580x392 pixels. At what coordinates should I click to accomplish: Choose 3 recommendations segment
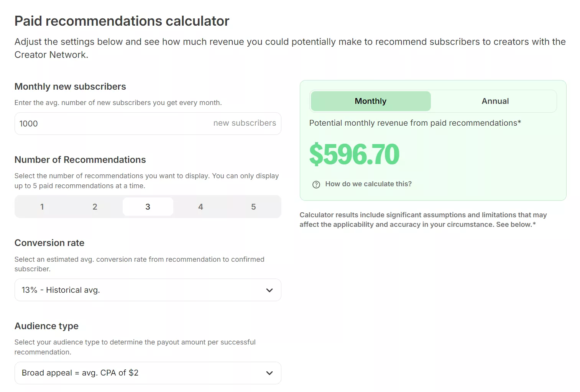pos(148,207)
